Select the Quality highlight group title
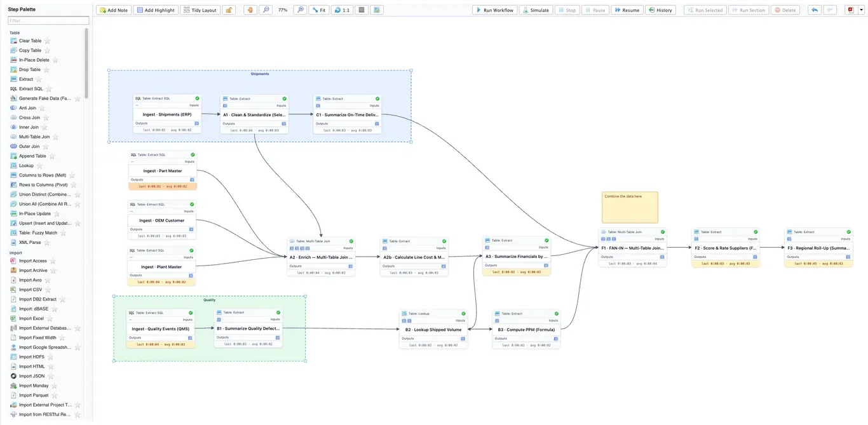868x425 pixels. pos(210,300)
